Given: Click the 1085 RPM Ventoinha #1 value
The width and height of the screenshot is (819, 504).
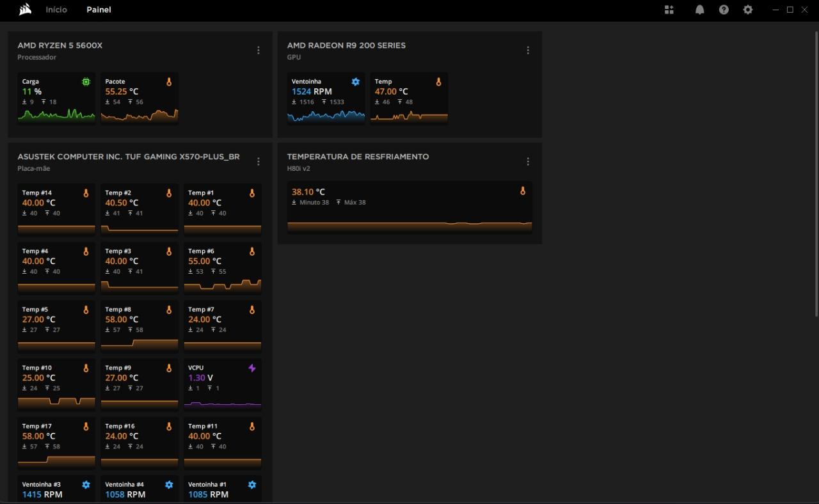Looking at the screenshot, I should point(209,494).
